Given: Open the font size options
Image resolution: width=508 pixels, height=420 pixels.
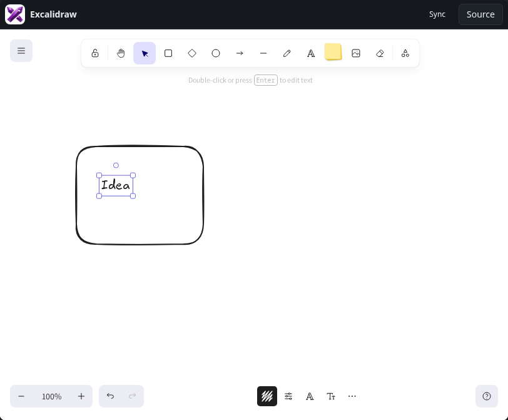Looking at the screenshot, I should (x=331, y=396).
